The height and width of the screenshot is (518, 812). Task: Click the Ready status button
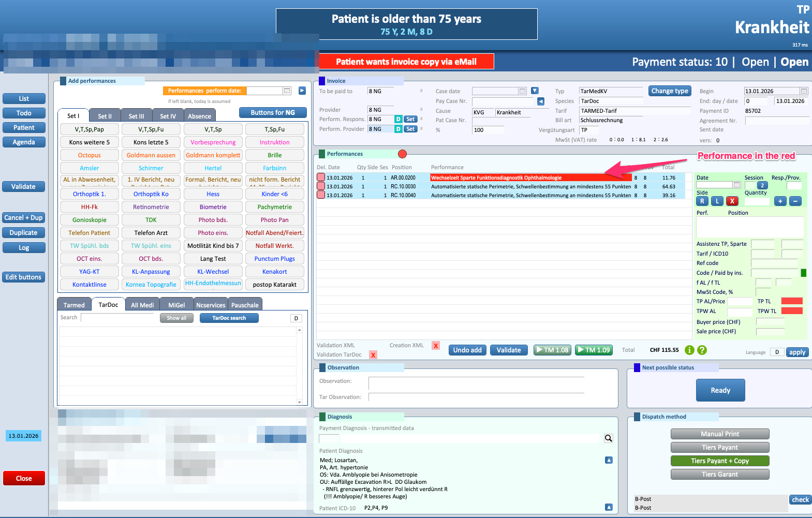[x=720, y=390]
